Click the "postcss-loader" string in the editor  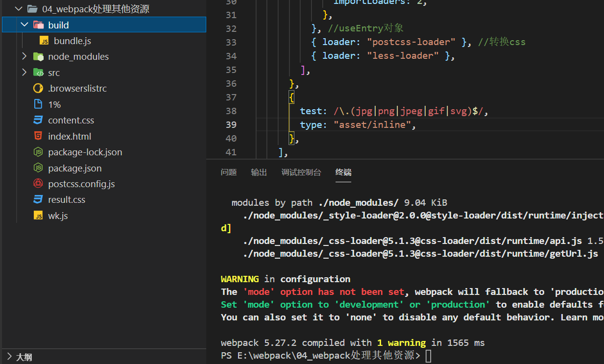point(411,42)
